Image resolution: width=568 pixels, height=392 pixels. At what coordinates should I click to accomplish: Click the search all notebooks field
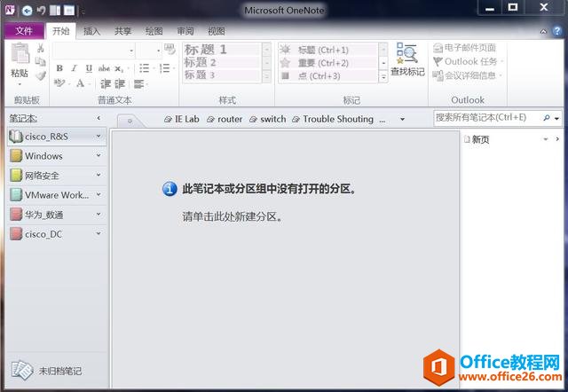(490, 117)
